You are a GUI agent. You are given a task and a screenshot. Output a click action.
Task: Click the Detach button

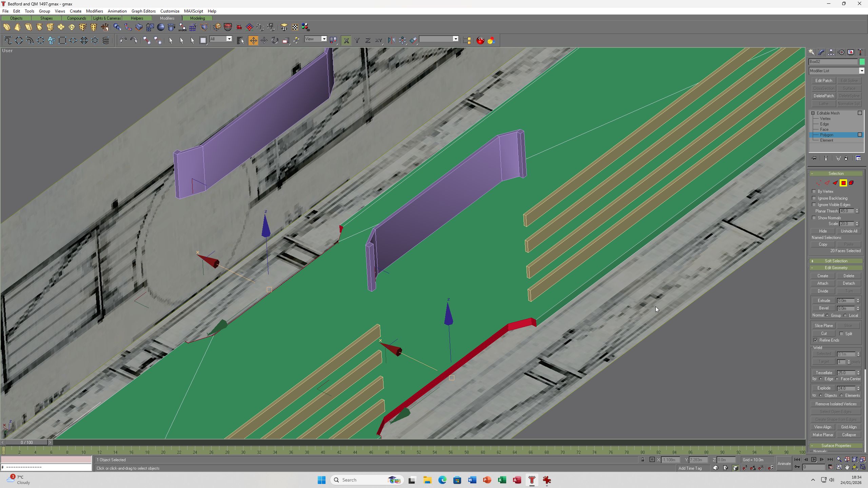[849, 283]
